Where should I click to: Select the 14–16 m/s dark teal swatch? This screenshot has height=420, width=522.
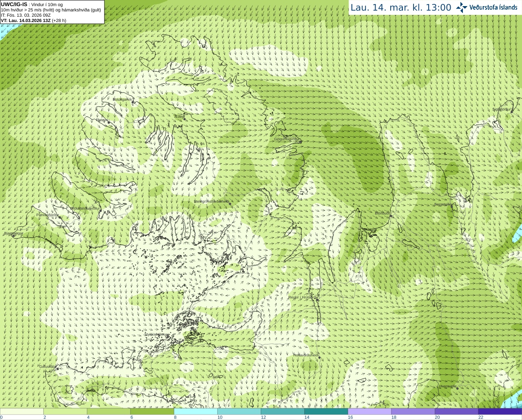pyautogui.click(x=326, y=411)
